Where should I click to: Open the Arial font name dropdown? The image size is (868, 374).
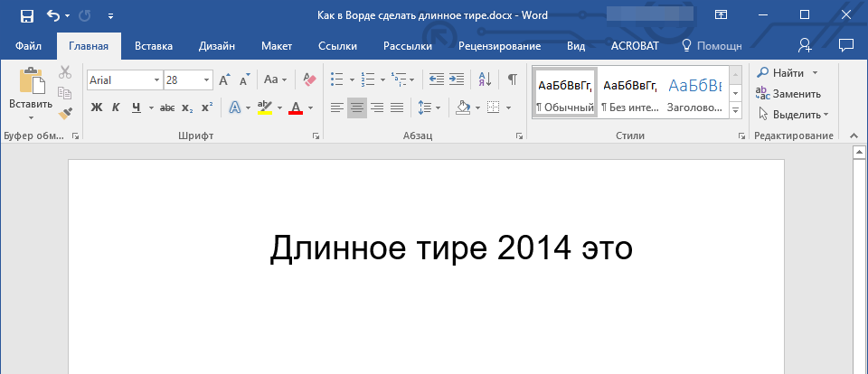tap(156, 79)
